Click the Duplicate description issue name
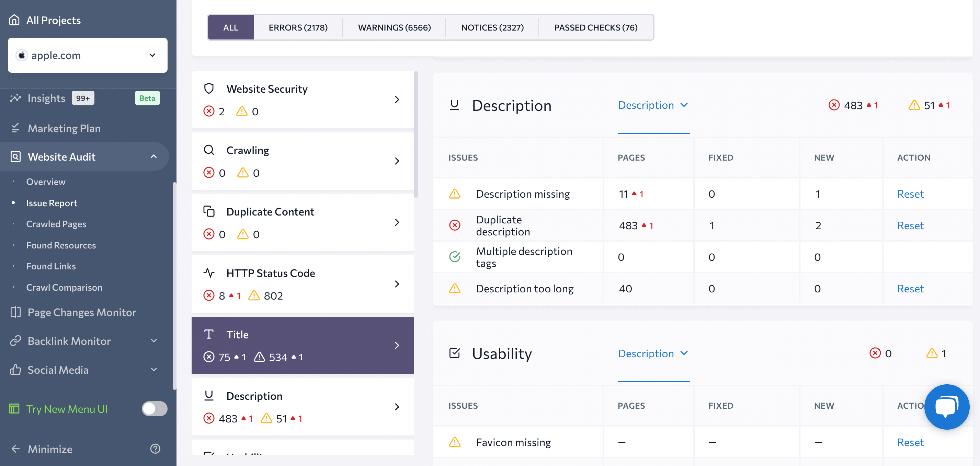980x466 pixels. 503,225
